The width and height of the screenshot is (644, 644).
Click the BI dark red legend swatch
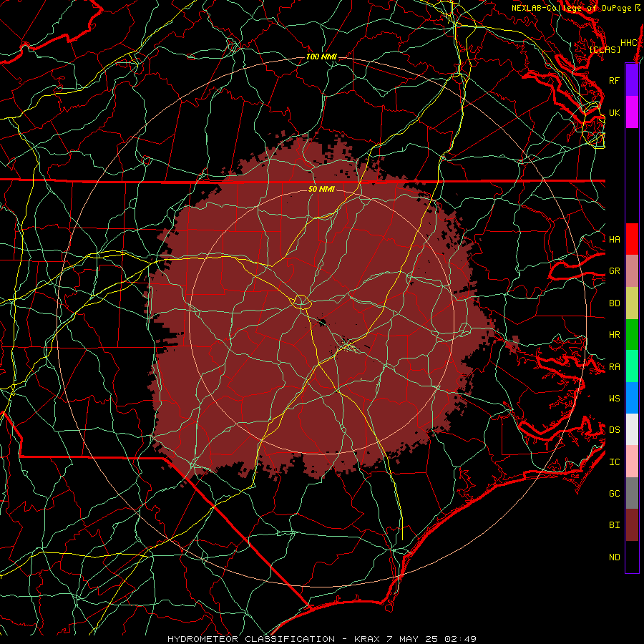[x=632, y=525]
